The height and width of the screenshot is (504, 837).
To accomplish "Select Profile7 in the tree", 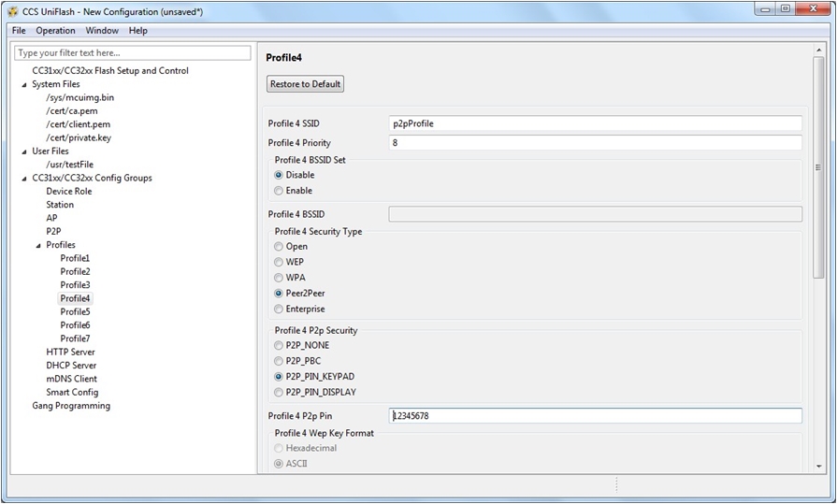I will coord(75,338).
